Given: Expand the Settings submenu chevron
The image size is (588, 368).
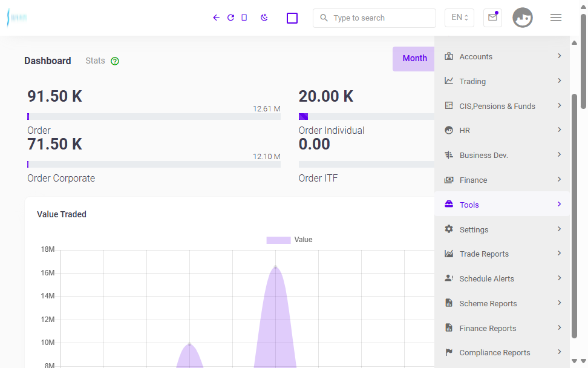Looking at the screenshot, I should point(560,229).
